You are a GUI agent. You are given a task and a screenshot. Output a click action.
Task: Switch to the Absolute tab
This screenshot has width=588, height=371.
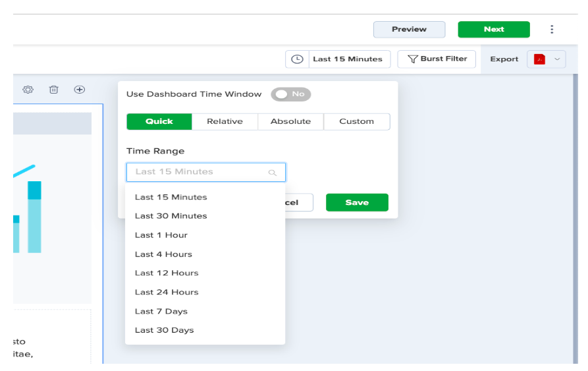(x=290, y=121)
